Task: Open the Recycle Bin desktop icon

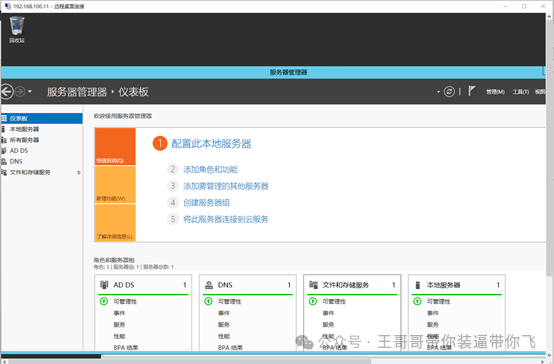Action: (x=17, y=30)
